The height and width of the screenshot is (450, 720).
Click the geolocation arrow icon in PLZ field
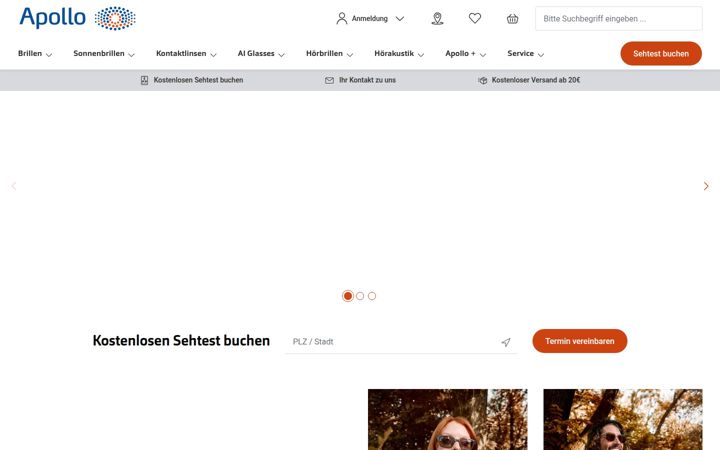point(506,342)
